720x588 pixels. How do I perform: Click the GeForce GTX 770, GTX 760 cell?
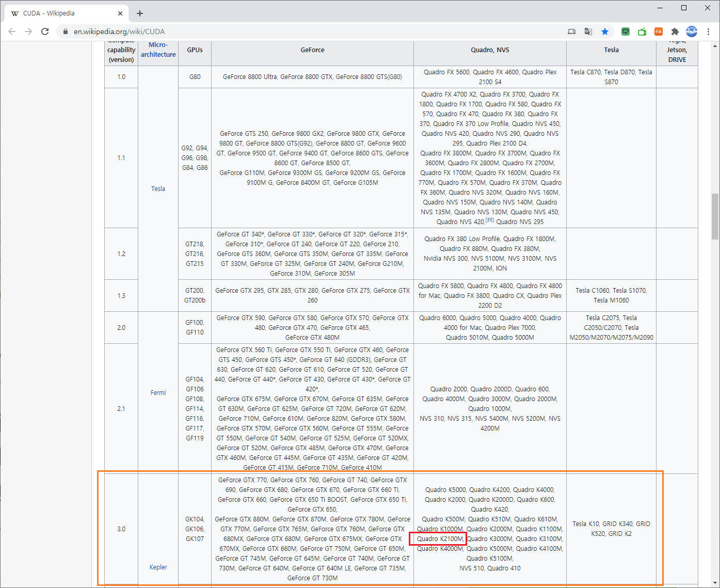point(312,529)
